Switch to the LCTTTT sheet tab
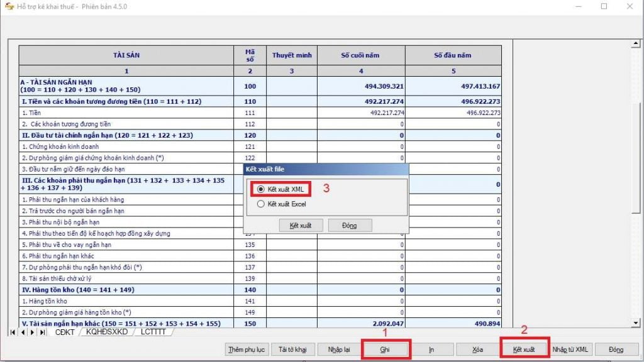The width and height of the screenshot is (644, 362). tap(153, 332)
